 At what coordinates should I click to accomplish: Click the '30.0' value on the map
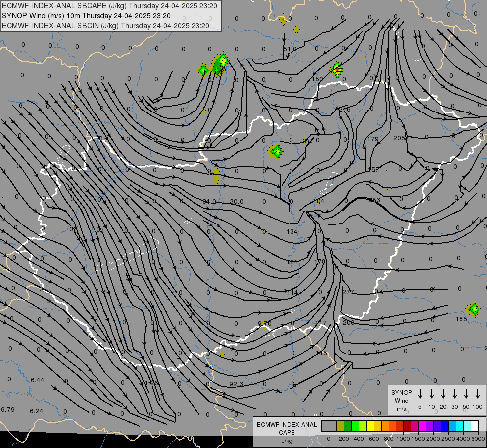coord(237,202)
